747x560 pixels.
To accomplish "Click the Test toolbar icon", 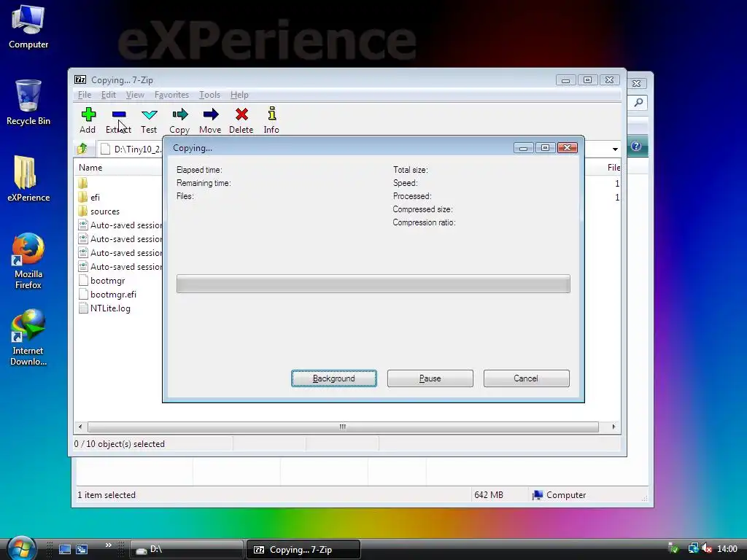I will (x=149, y=114).
